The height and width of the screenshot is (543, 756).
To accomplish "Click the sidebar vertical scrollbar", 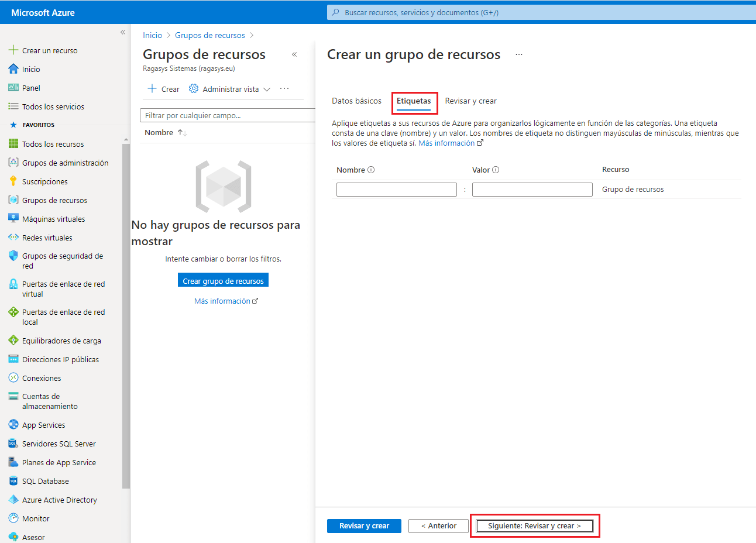I will click(x=126, y=315).
